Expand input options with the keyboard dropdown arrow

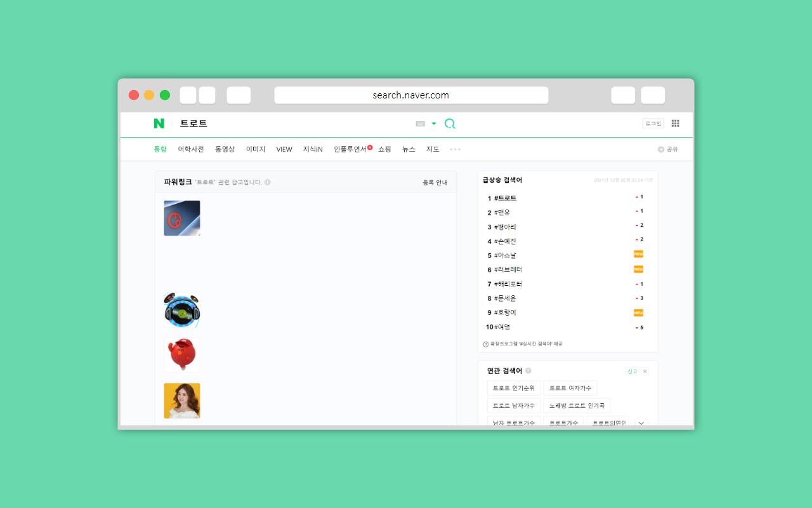[434, 123]
